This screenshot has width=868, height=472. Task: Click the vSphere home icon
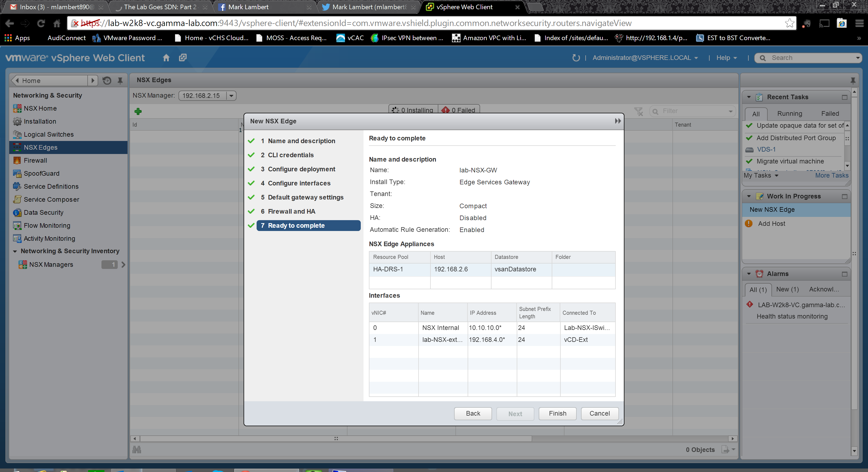166,57
